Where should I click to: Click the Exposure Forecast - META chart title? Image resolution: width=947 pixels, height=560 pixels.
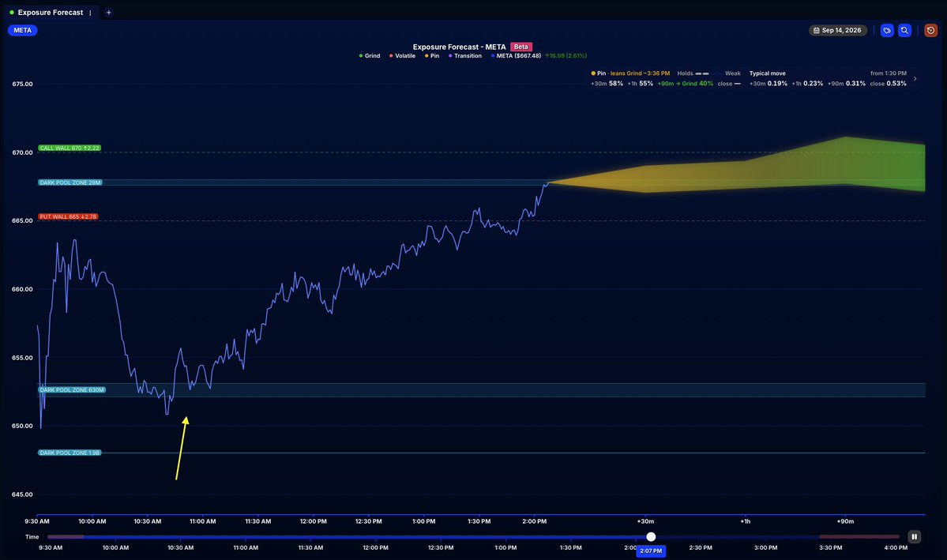coord(459,47)
